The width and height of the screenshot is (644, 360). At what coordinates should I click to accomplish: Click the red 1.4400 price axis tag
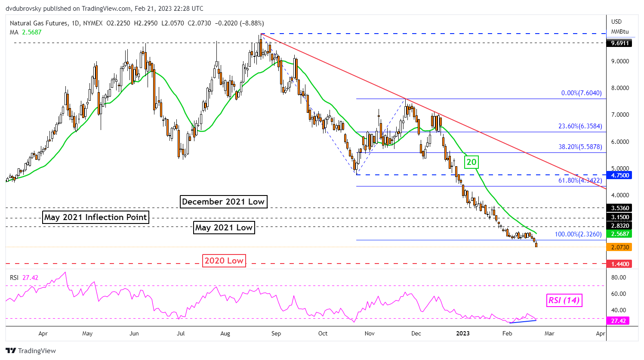point(619,264)
